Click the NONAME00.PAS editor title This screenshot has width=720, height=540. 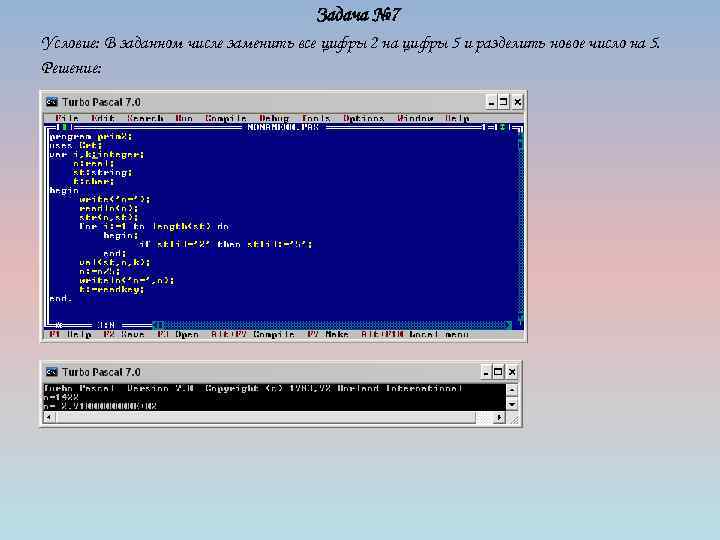(x=283, y=127)
